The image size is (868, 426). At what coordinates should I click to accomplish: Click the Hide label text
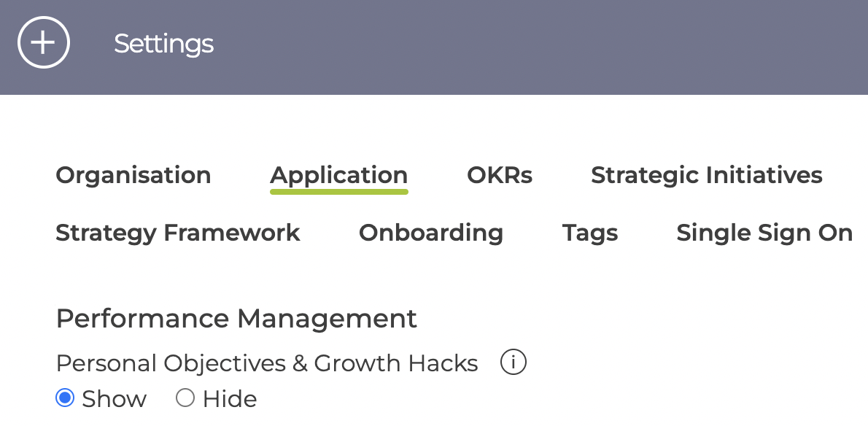tap(230, 399)
